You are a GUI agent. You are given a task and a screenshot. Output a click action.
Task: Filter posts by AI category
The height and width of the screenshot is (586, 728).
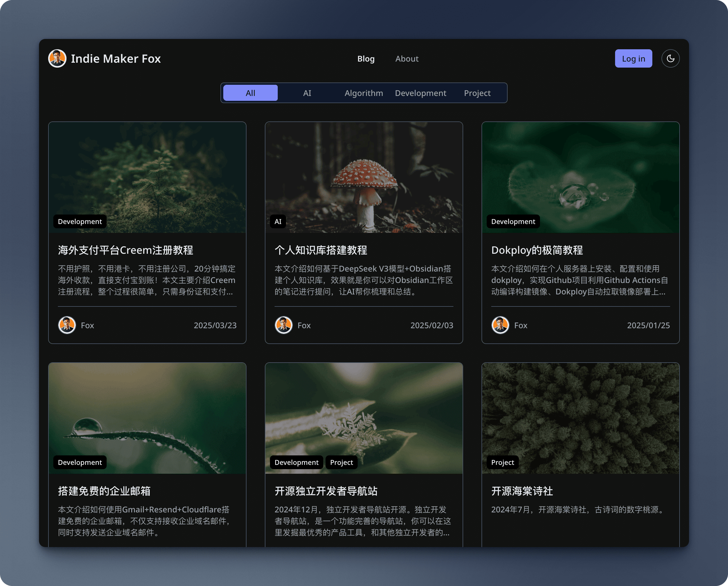(307, 93)
